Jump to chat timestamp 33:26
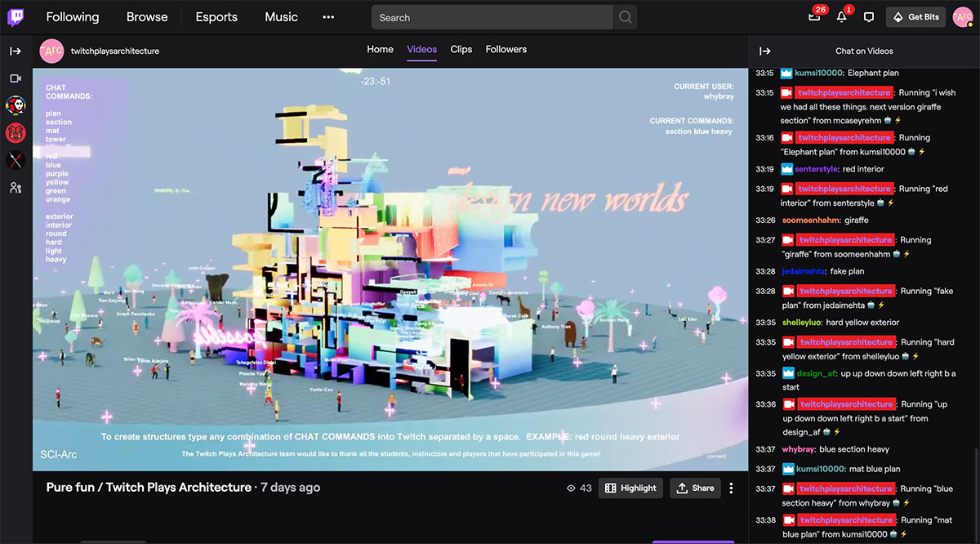 coord(765,221)
